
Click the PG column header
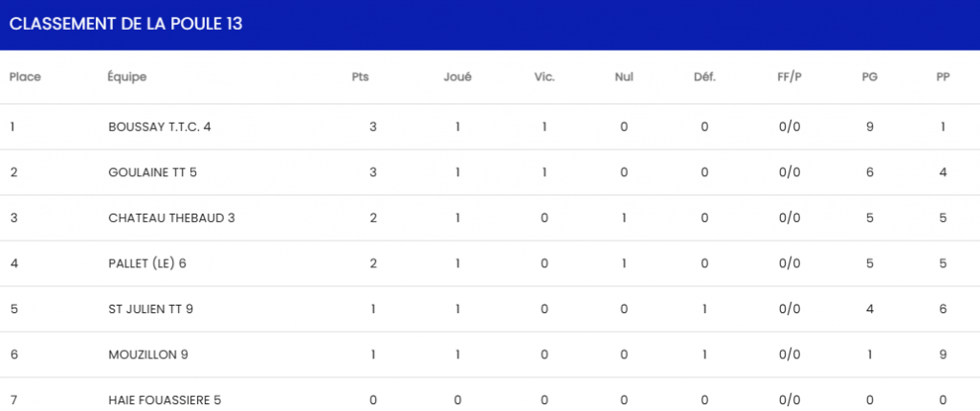pyautogui.click(x=870, y=77)
